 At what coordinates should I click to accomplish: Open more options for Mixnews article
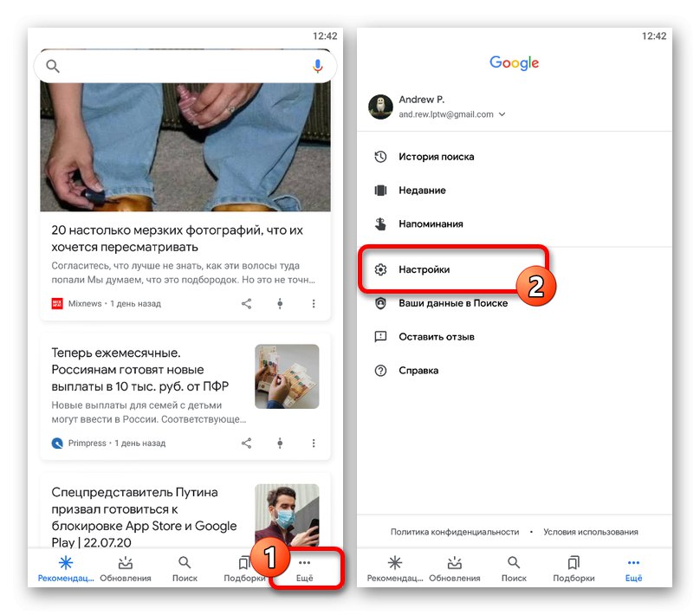(x=314, y=304)
